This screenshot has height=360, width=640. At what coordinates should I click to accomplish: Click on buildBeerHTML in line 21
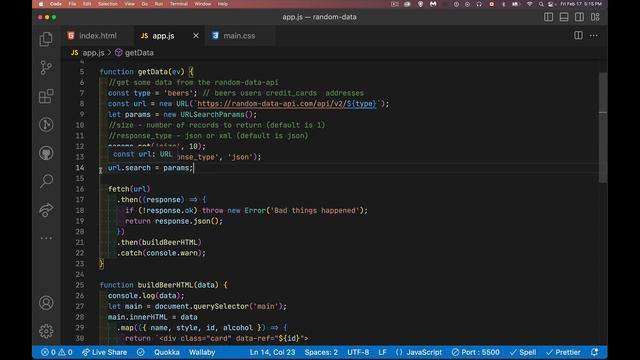point(169,242)
